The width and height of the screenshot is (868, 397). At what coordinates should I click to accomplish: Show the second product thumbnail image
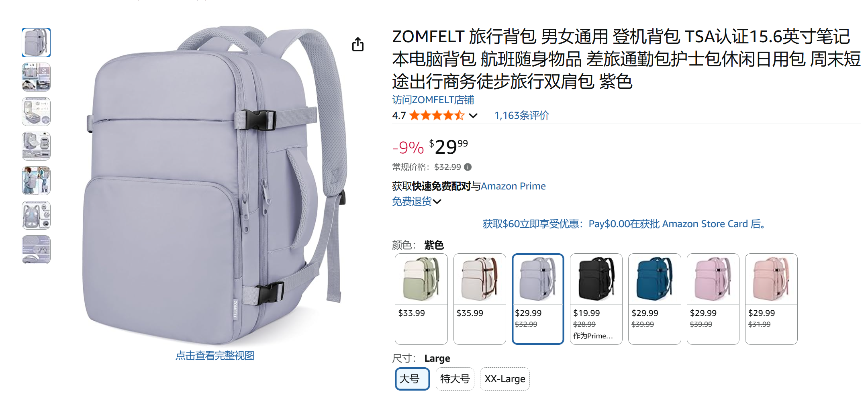pos(36,77)
